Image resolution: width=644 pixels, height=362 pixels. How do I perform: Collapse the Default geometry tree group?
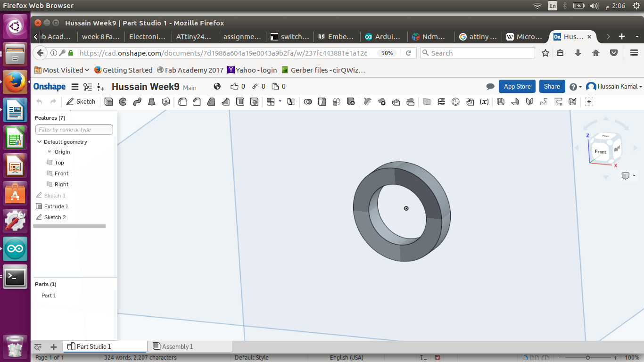point(40,141)
